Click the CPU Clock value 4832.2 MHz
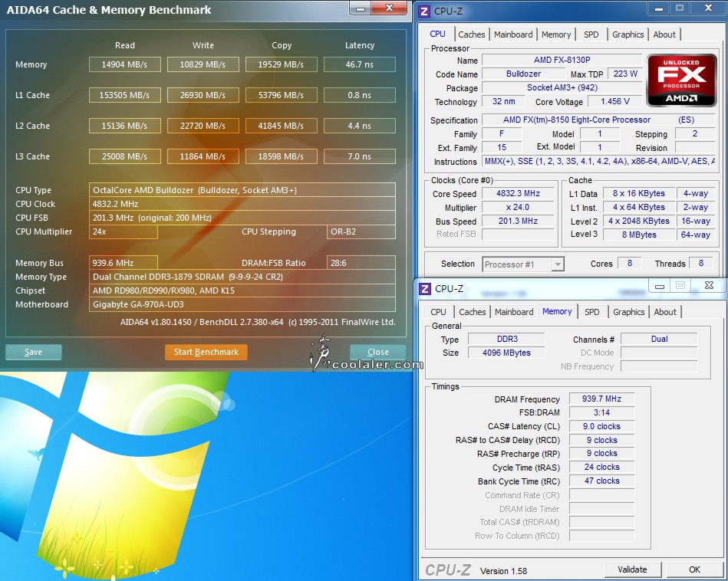728x581 pixels. pos(242,204)
